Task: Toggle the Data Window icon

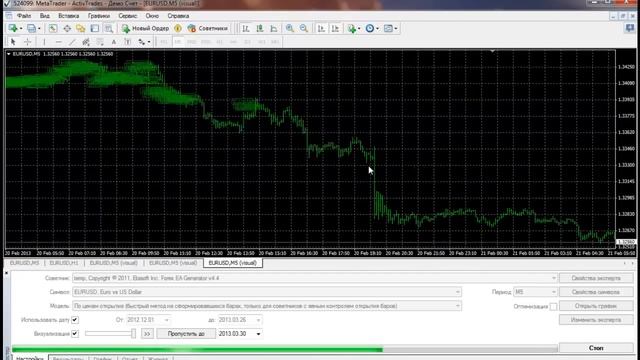Action: click(67, 28)
